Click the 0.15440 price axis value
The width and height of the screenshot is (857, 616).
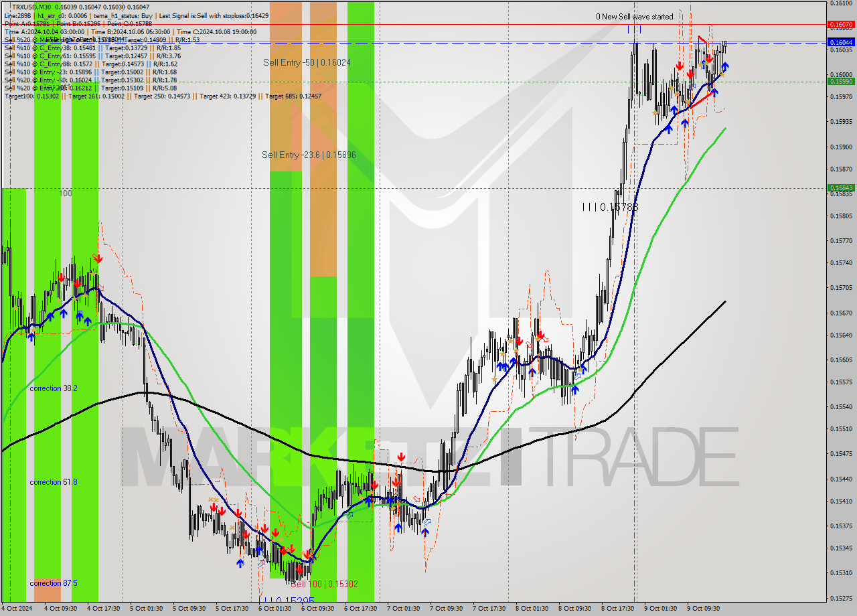pos(841,479)
